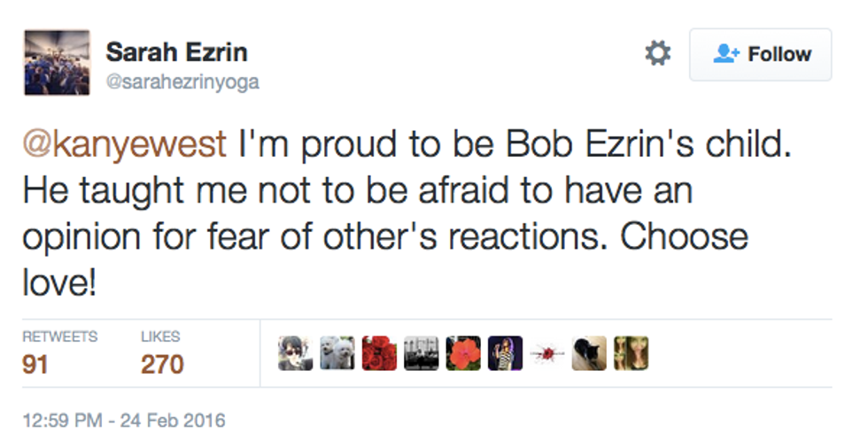This screenshot has height=440, width=868.
Task: Open the gear settings menu
Action: coord(657,54)
